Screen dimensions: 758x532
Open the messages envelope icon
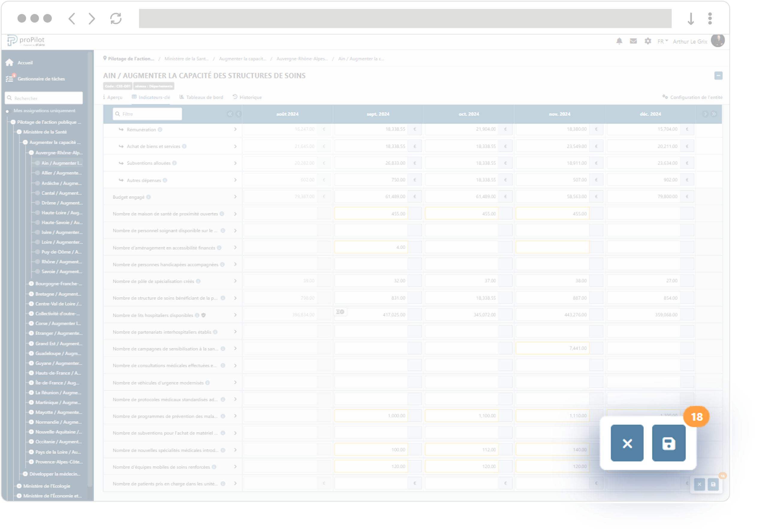point(633,41)
